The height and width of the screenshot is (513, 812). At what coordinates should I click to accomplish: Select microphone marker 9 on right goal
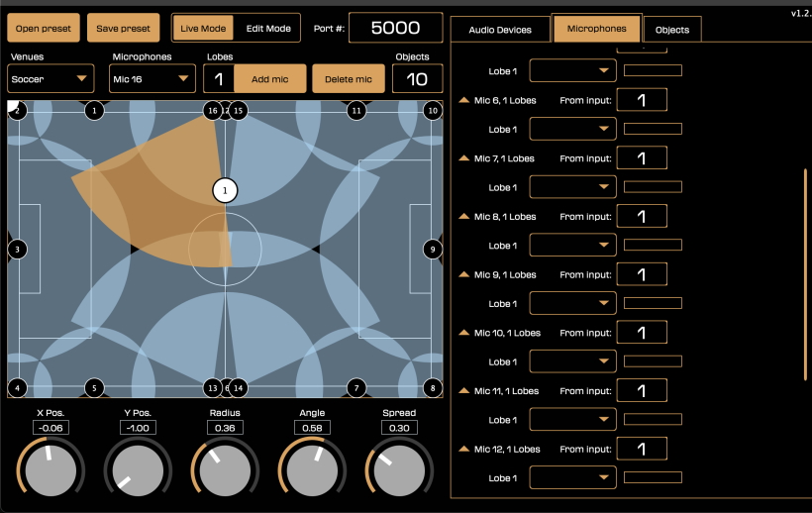pyautogui.click(x=432, y=250)
